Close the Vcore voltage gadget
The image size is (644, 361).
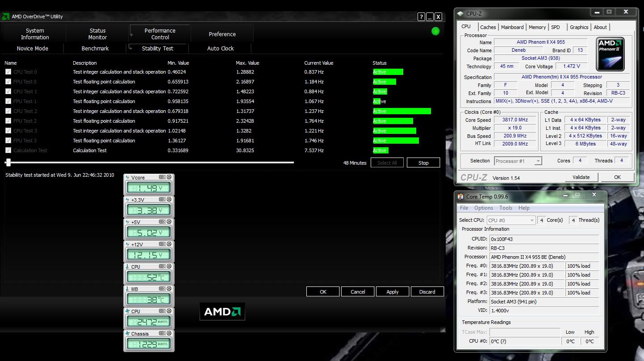click(x=169, y=177)
